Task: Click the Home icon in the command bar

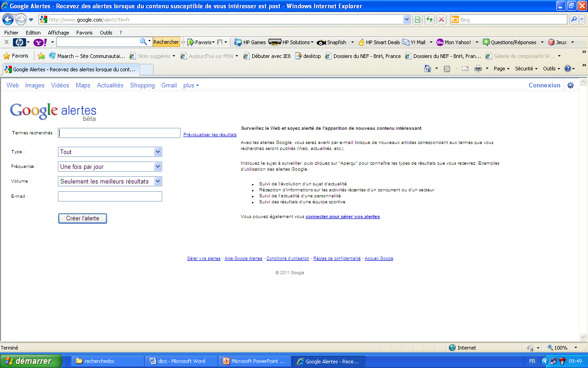Action: pos(428,69)
